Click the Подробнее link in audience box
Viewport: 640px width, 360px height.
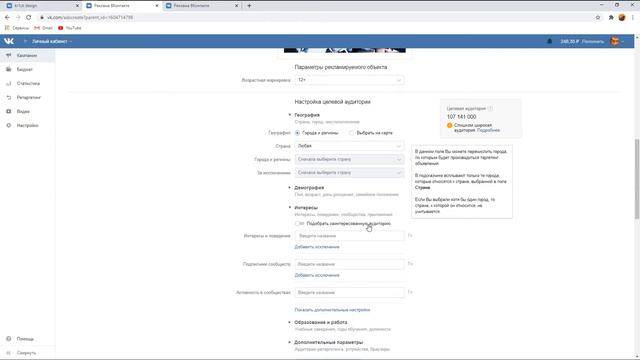click(x=488, y=130)
